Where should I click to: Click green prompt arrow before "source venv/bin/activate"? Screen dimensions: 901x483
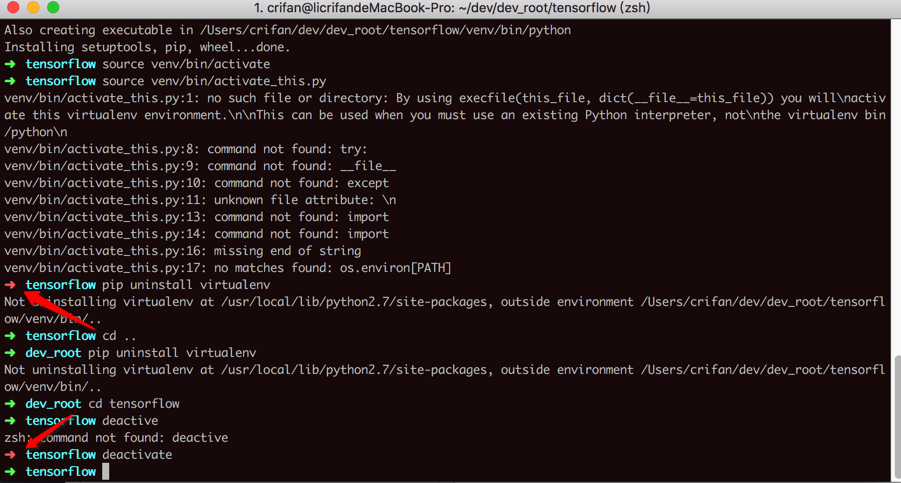(11, 64)
